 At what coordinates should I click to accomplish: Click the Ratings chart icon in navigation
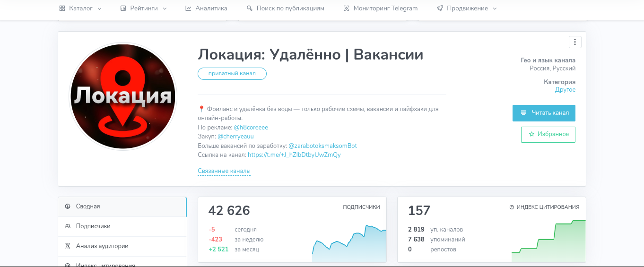[123, 9]
